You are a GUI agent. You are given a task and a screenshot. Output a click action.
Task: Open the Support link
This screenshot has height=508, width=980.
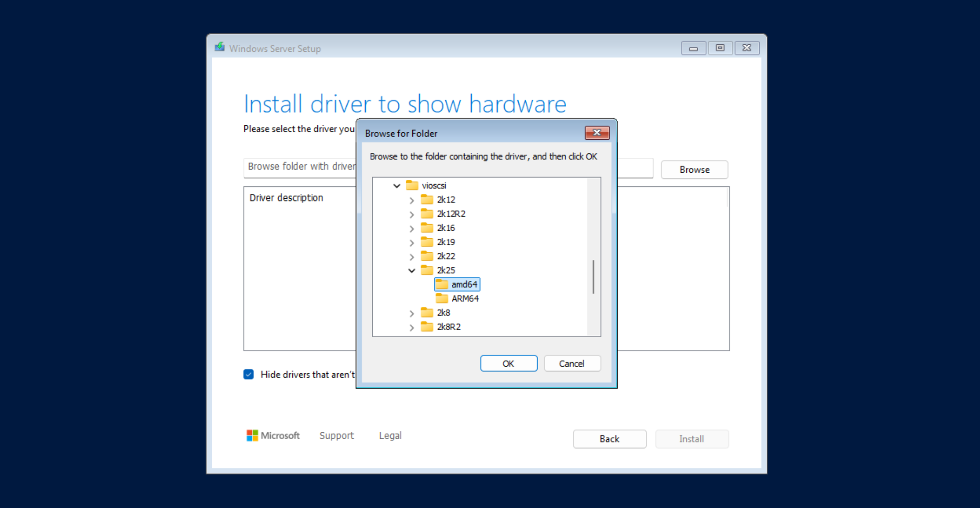pos(337,435)
